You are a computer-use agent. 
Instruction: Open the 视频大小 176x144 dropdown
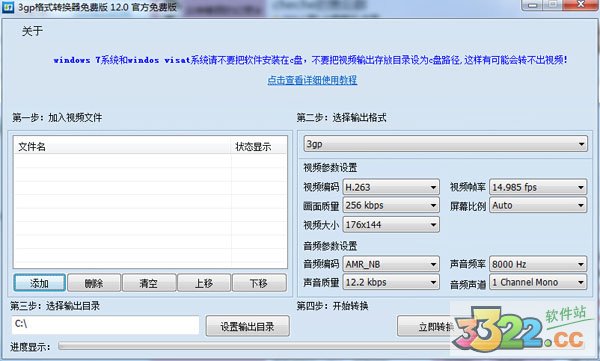(x=391, y=224)
